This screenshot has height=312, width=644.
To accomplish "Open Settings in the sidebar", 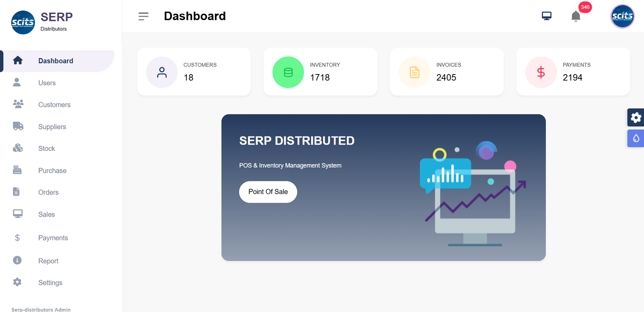I will 50,283.
